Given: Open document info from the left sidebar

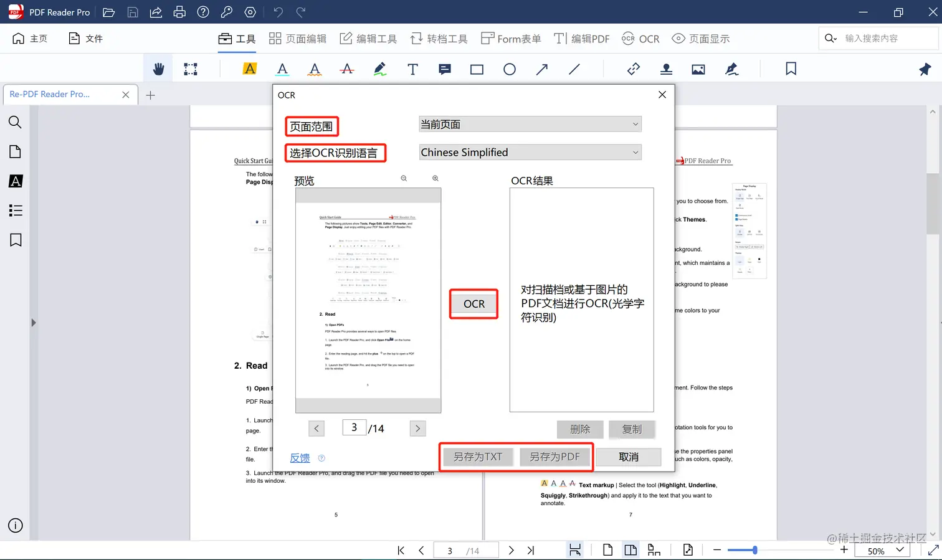Looking at the screenshot, I should (16, 526).
